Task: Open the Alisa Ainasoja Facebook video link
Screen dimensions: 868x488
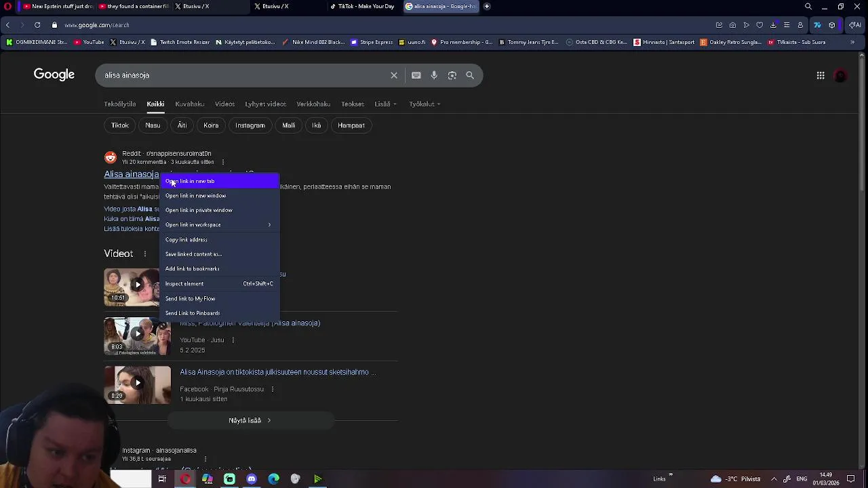Action: [x=277, y=372]
